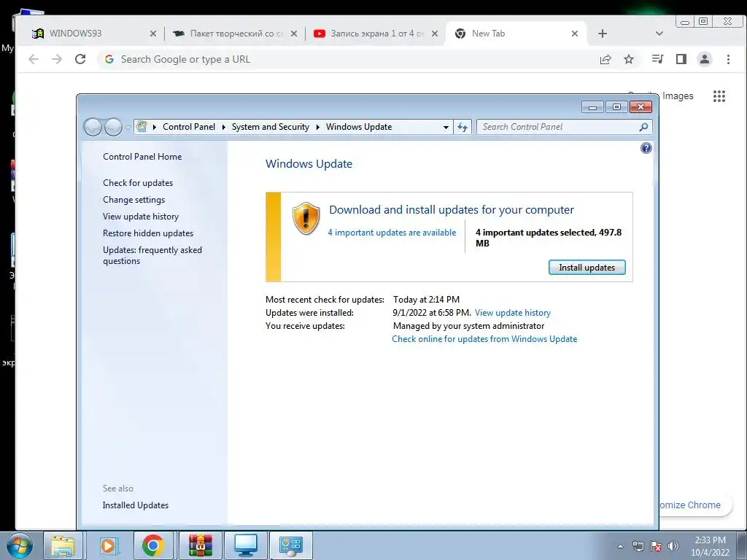
Task: Click Chrome forward arrow
Action: tap(57, 59)
